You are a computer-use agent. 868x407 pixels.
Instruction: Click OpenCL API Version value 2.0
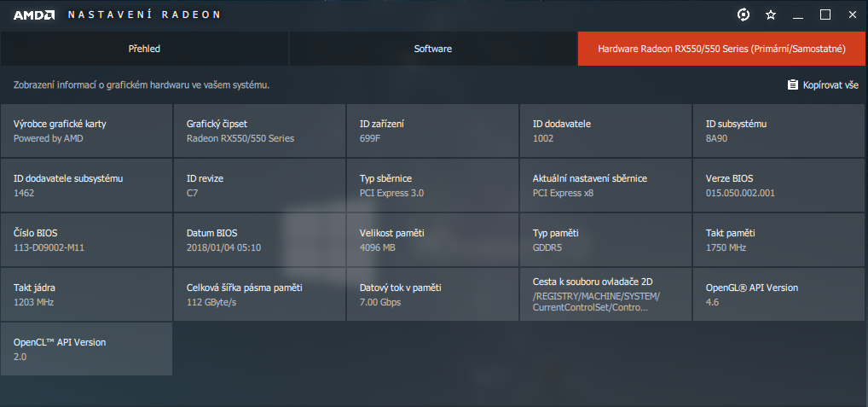(x=20, y=357)
